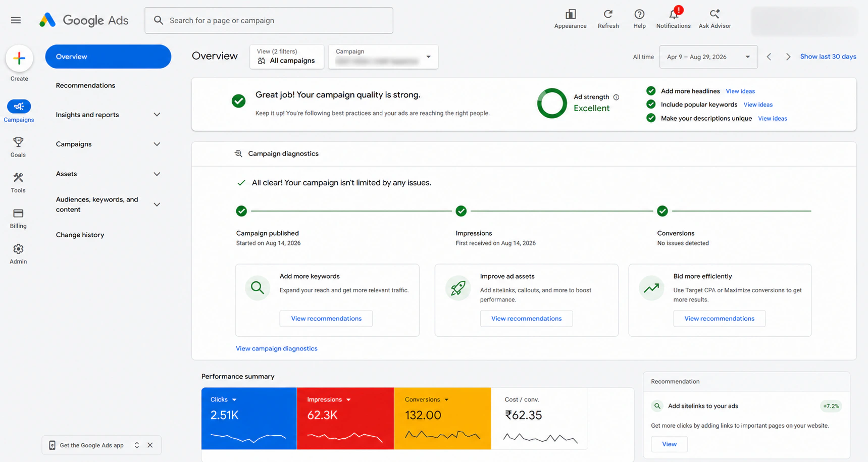This screenshot has height=462, width=868.
Task: Collapse the Get the Google Ads app banner
Action: (x=137, y=445)
